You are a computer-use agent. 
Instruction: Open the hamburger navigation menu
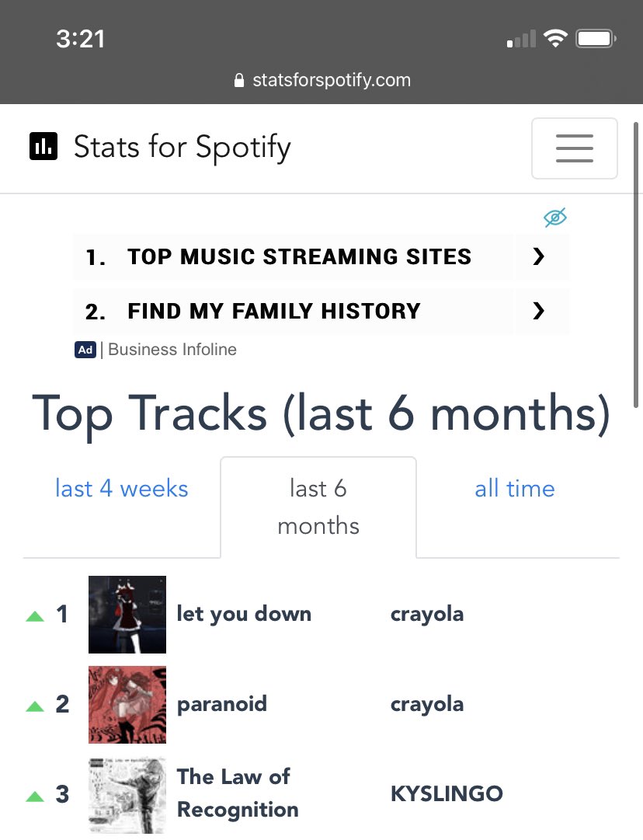[574, 148]
